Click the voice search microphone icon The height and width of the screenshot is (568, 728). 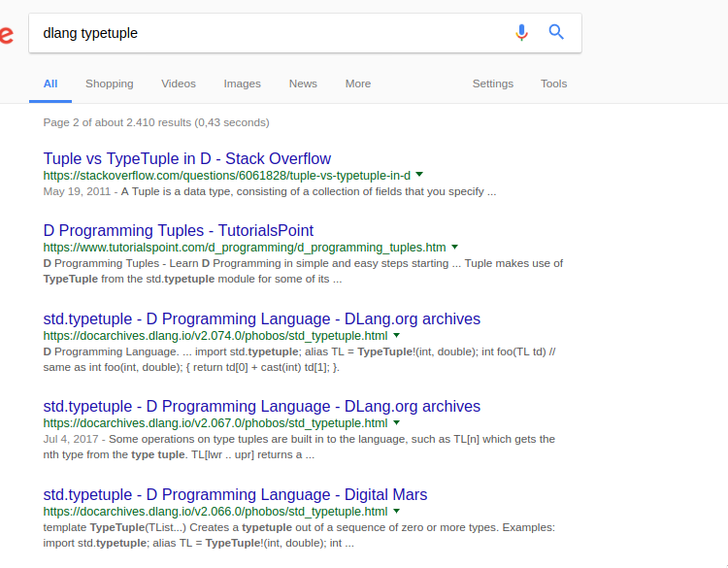click(x=521, y=32)
